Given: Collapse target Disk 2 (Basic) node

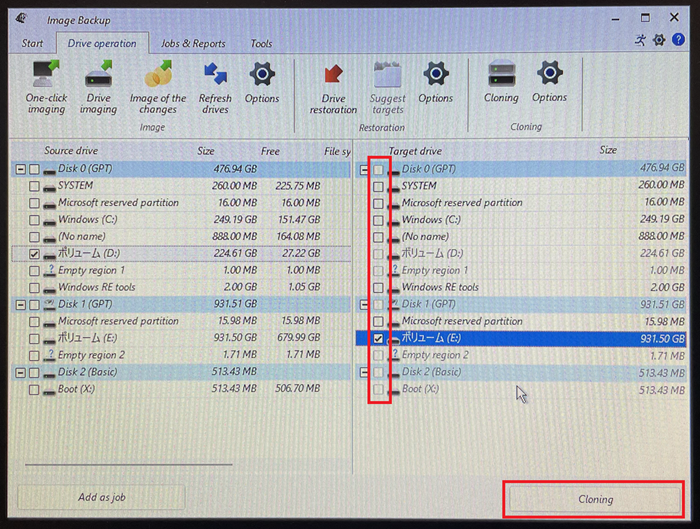Looking at the screenshot, I should 364,373.
